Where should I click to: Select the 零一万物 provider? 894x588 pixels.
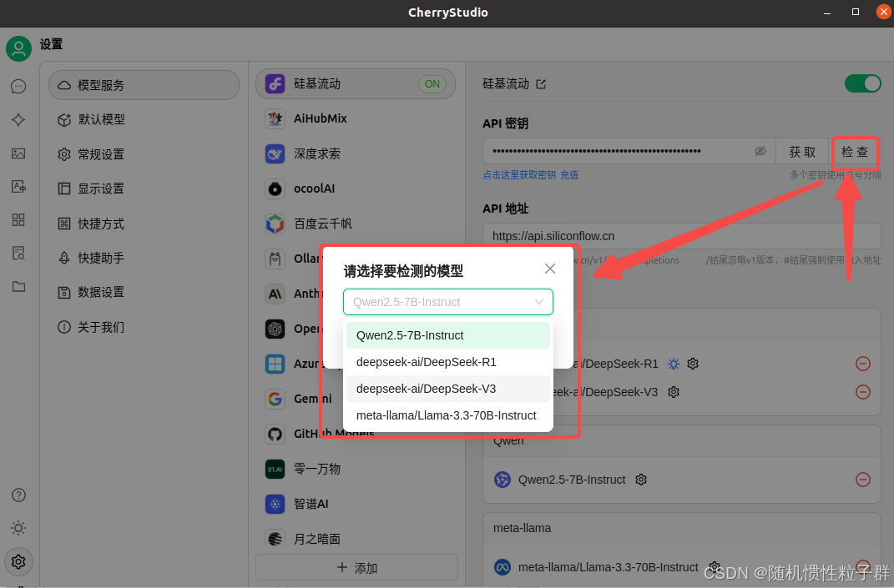(356, 470)
